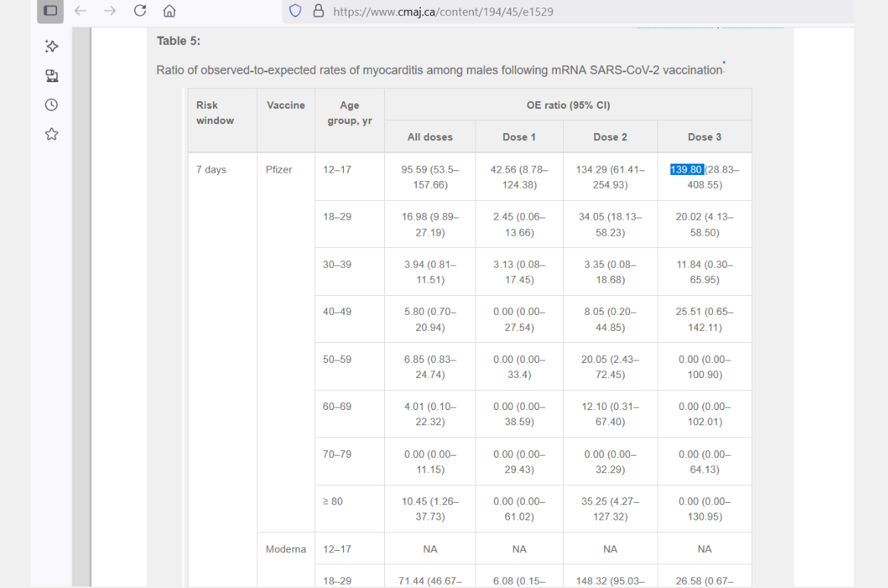Click the '134.29 (61.41–254.93)' cell
Viewport: 888px width, 588px height.
pyautogui.click(x=610, y=177)
